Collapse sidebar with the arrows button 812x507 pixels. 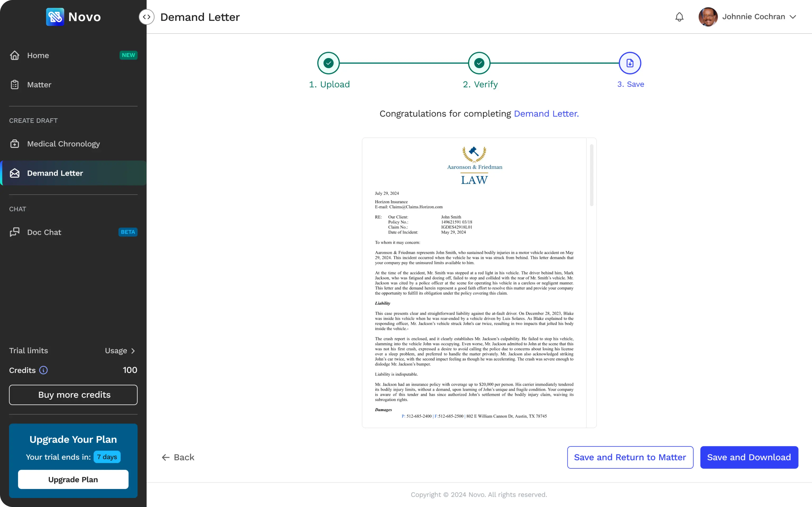click(147, 17)
